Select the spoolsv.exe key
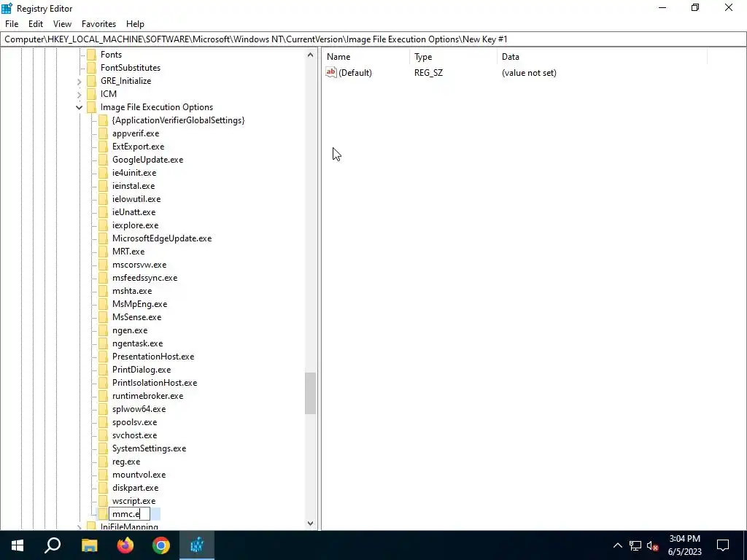The width and height of the screenshot is (747, 560). (x=134, y=421)
